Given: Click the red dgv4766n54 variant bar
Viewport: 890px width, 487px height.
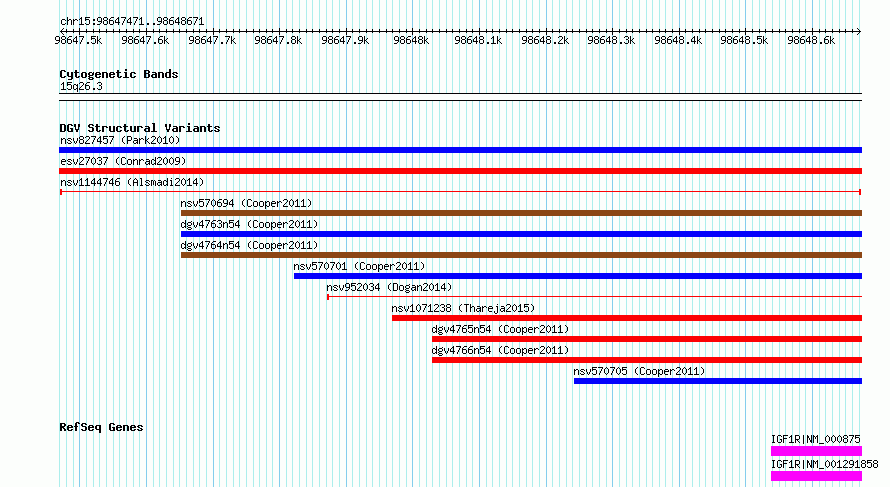Looking at the screenshot, I should point(646,360).
